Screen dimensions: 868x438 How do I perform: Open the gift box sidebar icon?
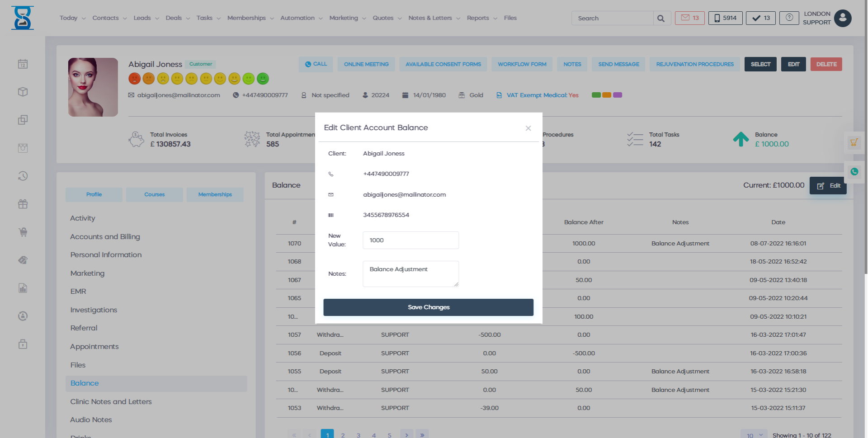point(23,204)
